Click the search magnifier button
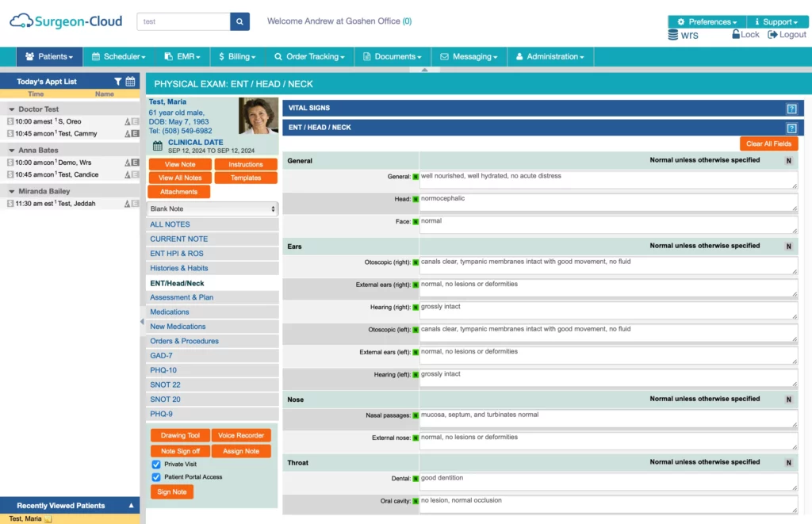The height and width of the screenshot is (524, 812). pyautogui.click(x=239, y=21)
